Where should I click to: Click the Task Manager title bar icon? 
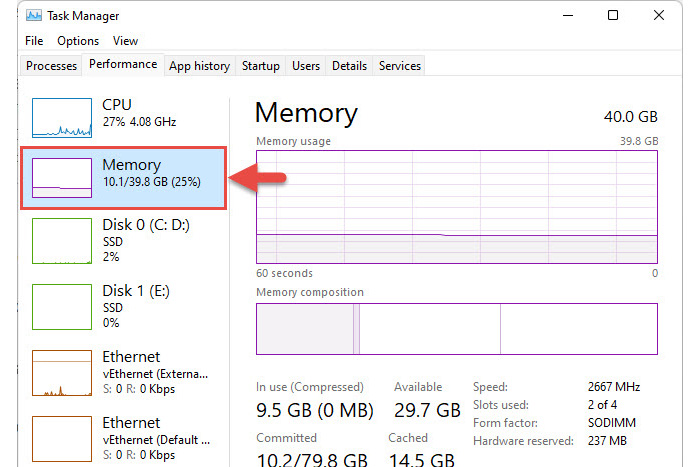click(34, 16)
